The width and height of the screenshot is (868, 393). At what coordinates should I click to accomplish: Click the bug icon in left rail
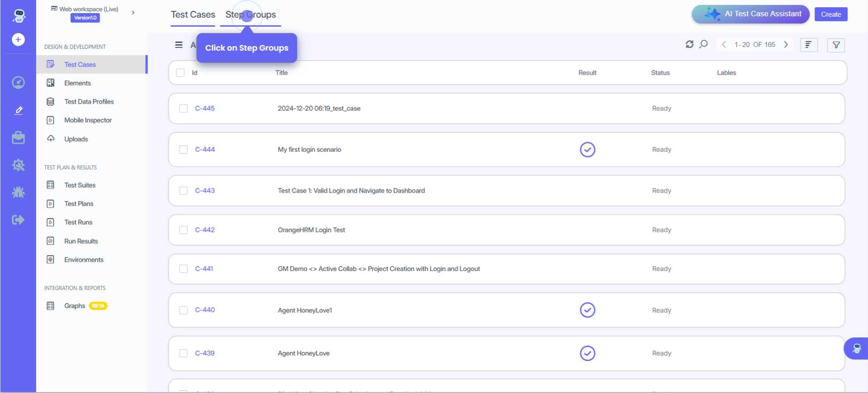[x=18, y=193]
